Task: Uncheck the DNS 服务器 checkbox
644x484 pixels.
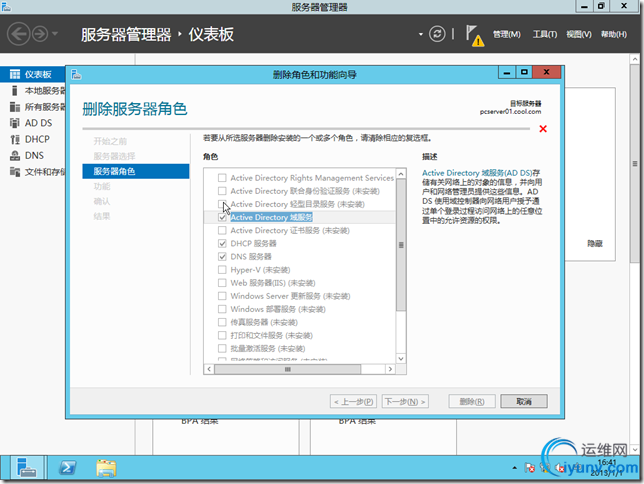Action: [222, 257]
